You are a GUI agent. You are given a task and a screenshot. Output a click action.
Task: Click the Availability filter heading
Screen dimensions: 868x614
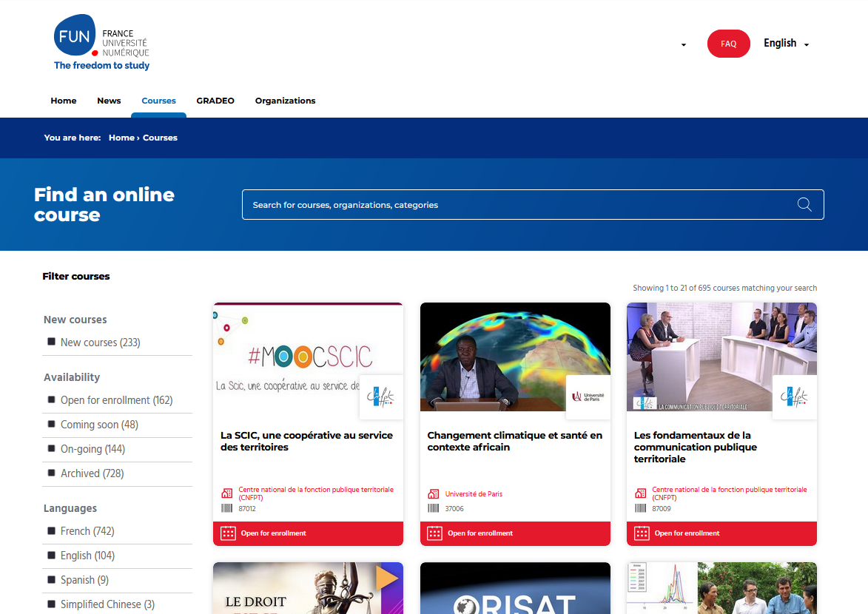tap(72, 377)
